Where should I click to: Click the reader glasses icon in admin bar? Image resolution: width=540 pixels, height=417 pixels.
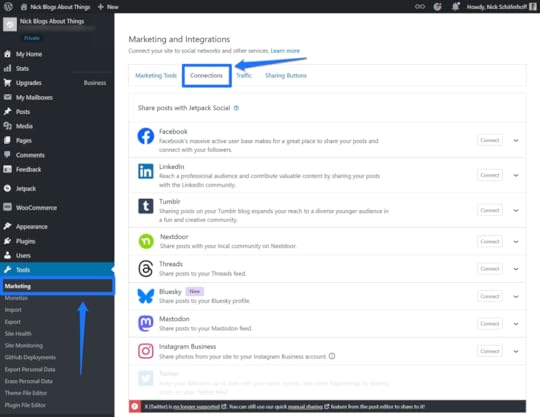(x=420, y=6)
